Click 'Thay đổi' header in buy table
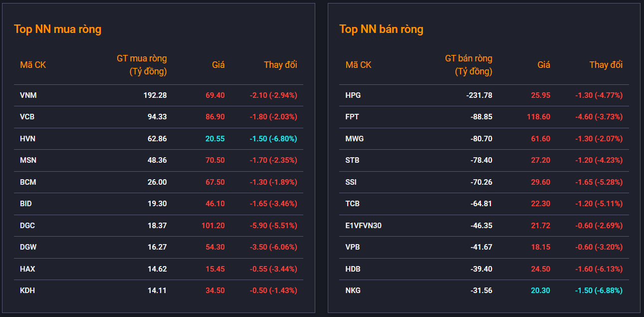Image resolution: width=644 pixels, height=317 pixels. [280, 65]
